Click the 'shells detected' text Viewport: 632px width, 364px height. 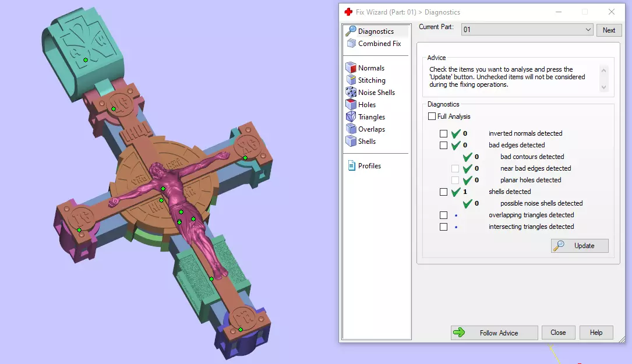[510, 192]
